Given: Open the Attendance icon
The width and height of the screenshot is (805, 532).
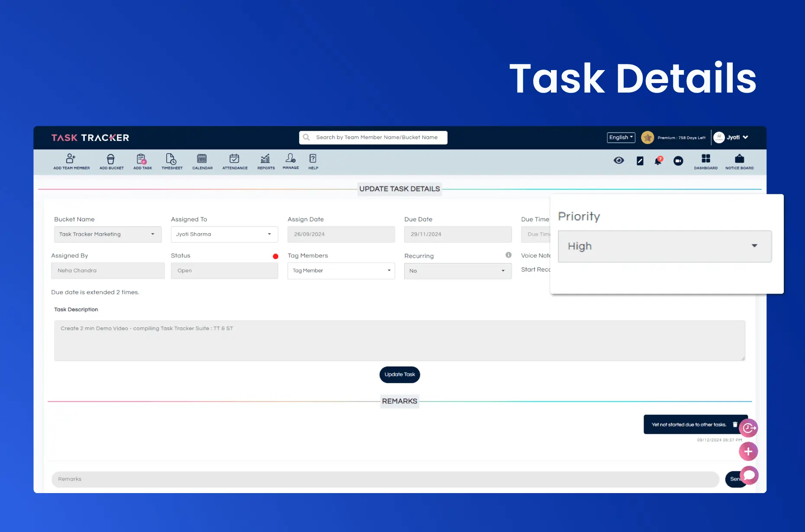Looking at the screenshot, I should [x=235, y=159].
